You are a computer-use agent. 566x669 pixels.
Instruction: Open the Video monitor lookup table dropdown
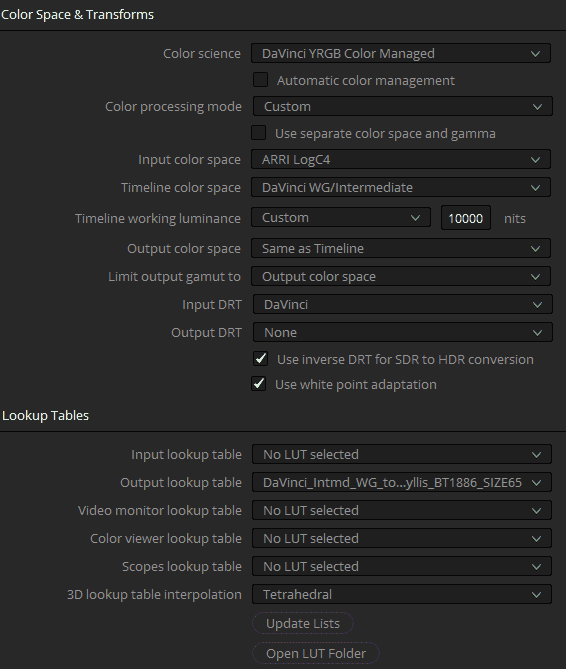point(401,510)
